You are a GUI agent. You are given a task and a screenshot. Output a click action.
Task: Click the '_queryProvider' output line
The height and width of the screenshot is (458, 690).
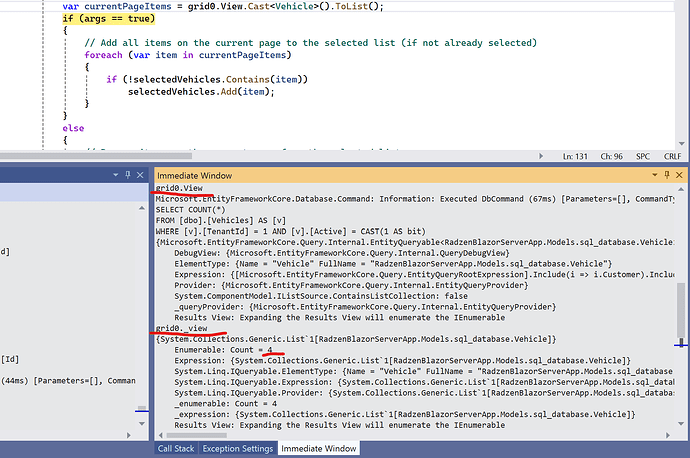pyautogui.click(x=365, y=307)
